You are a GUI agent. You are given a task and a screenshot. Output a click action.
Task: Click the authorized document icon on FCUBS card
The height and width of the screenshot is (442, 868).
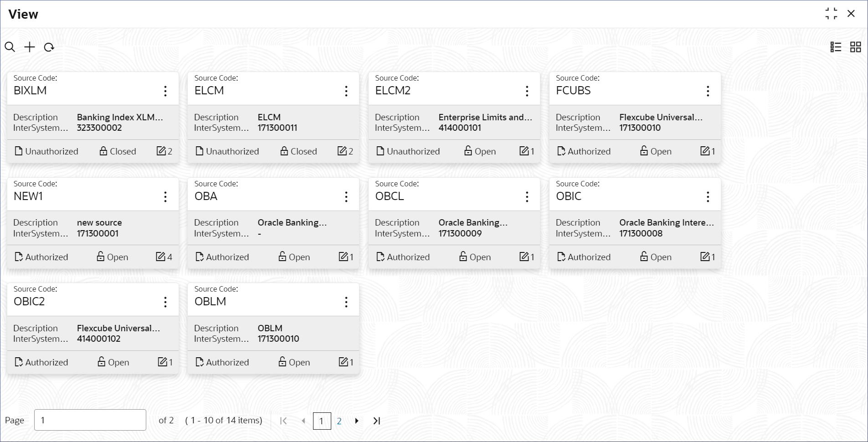(x=561, y=151)
